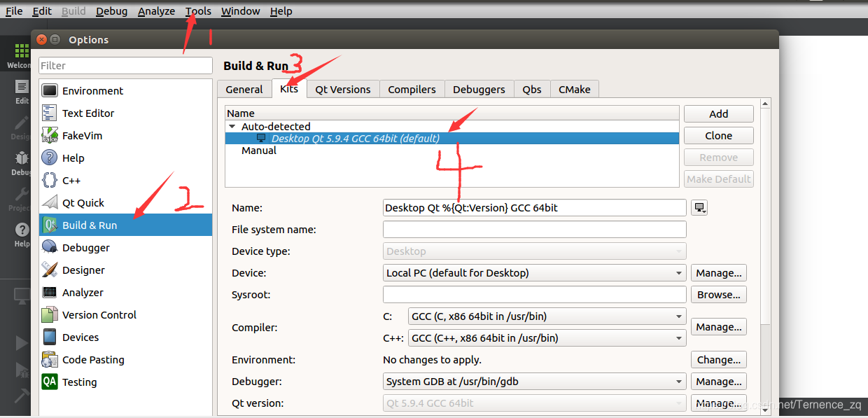Screen dimensions: 868x418
Task: Click the File system name field
Action: click(x=535, y=229)
